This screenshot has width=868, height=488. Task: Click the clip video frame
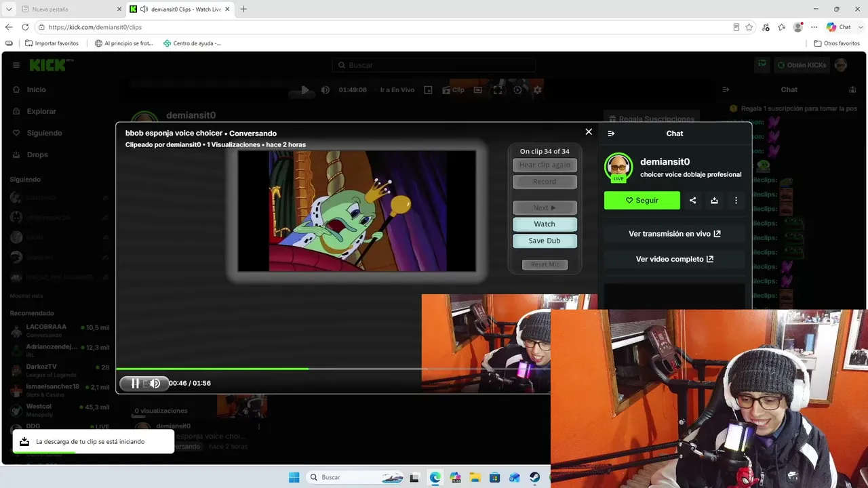pos(357,211)
